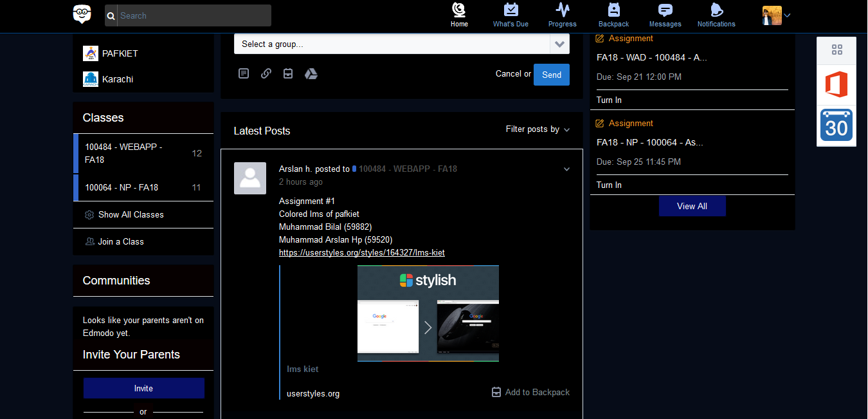Open the Filter posts by dropdown
Viewport: 868px width, 419px height.
pos(538,129)
